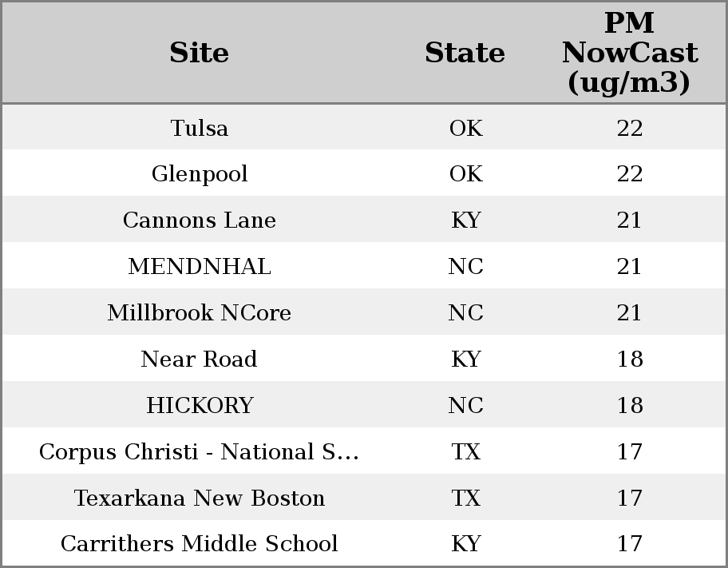Select the PM value 18 for Near Road
Screen dimensions: 728x568
tap(629, 359)
